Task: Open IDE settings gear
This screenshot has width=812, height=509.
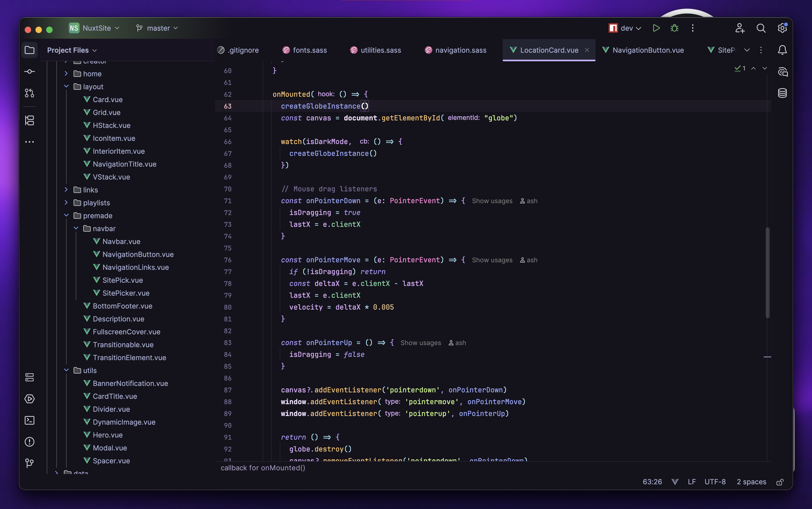Action: (x=782, y=28)
